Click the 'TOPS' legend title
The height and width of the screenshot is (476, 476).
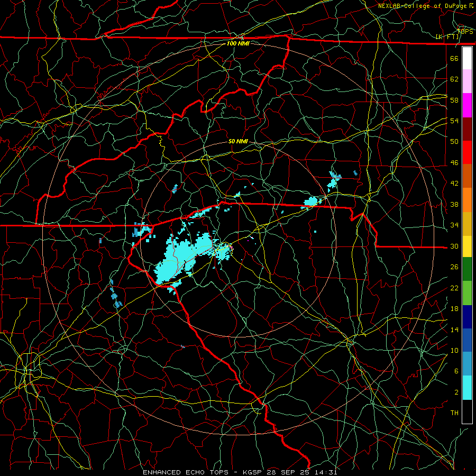click(465, 32)
